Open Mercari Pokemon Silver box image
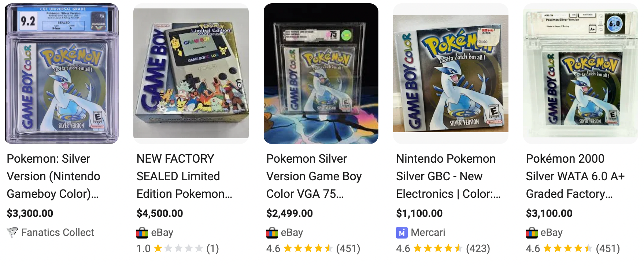This screenshot has height=266, width=644. pyautogui.click(x=451, y=74)
